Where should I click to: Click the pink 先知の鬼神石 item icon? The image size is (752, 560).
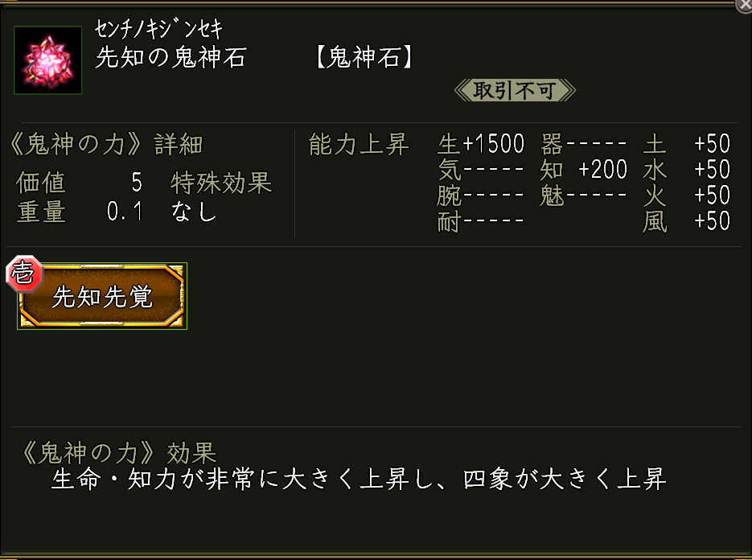[x=47, y=60]
